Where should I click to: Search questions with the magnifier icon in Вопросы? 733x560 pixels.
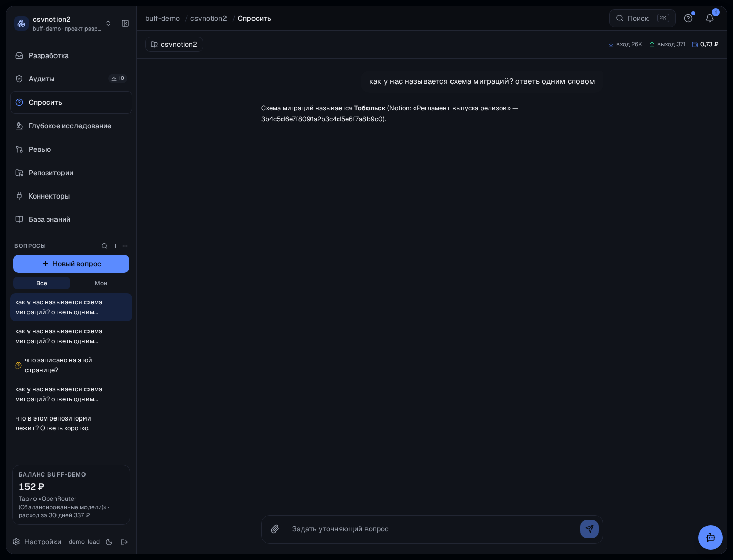(104, 246)
